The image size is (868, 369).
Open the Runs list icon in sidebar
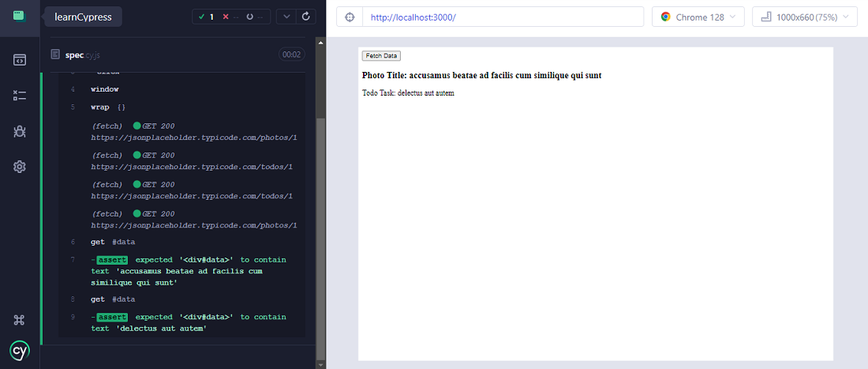tap(20, 96)
